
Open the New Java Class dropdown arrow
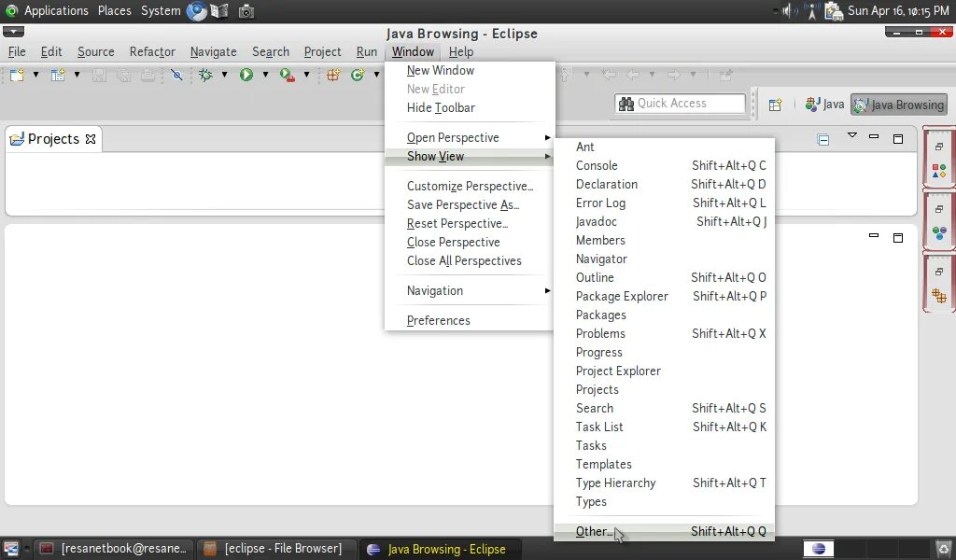point(377,75)
